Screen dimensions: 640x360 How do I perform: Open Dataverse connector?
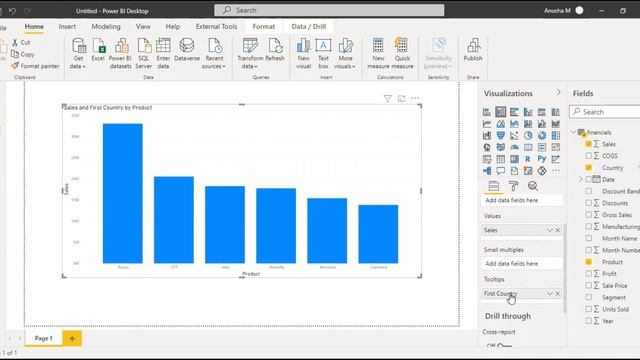[187, 50]
